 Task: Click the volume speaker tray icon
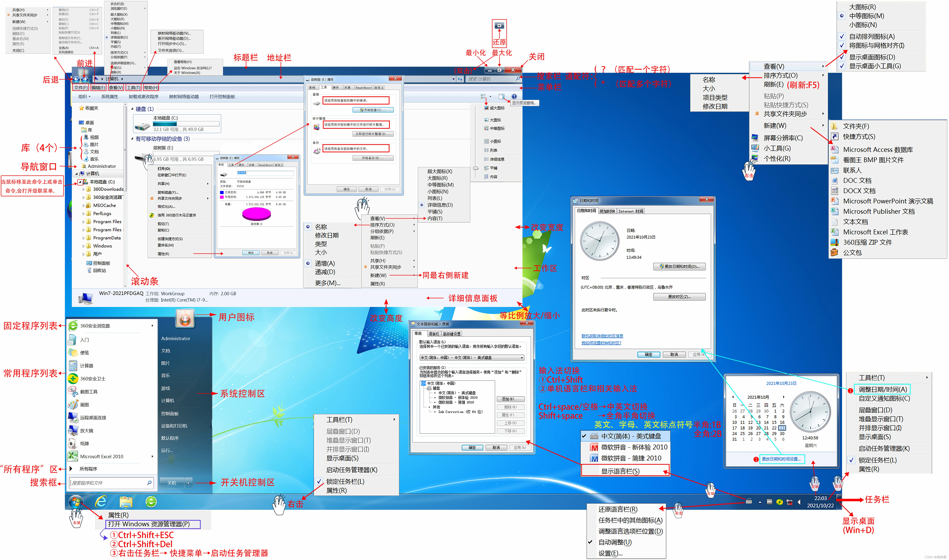pyautogui.click(x=799, y=502)
